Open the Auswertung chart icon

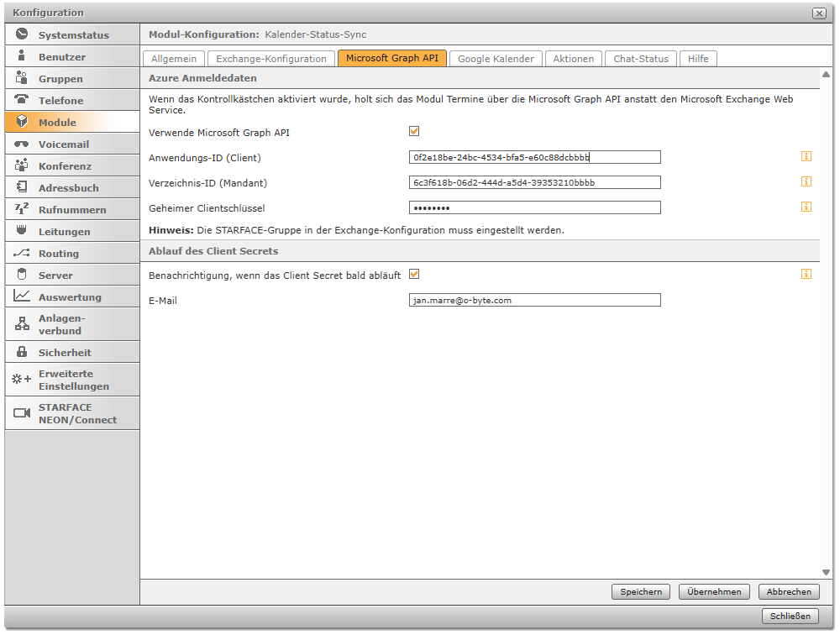coord(22,297)
